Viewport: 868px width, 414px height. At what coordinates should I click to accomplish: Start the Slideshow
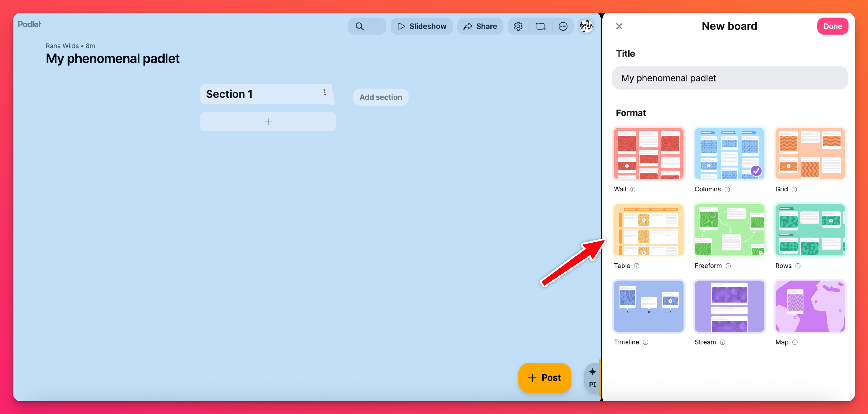(422, 26)
